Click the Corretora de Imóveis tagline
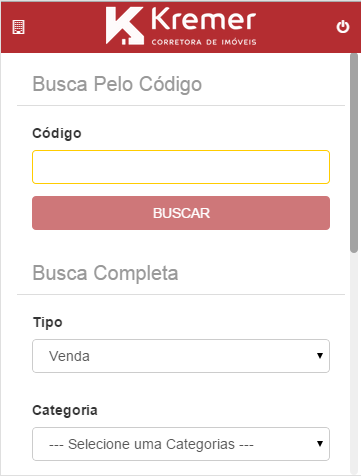Image resolution: width=361 pixels, height=476 pixels. pyautogui.click(x=204, y=42)
